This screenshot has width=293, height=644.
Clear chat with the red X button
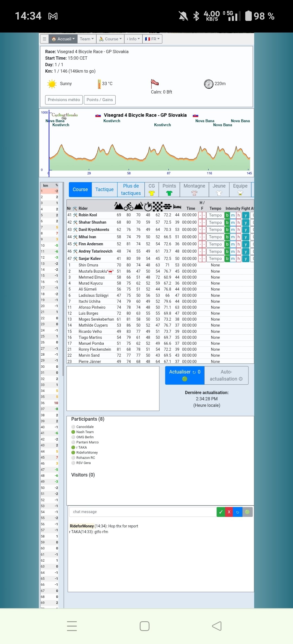point(229,512)
